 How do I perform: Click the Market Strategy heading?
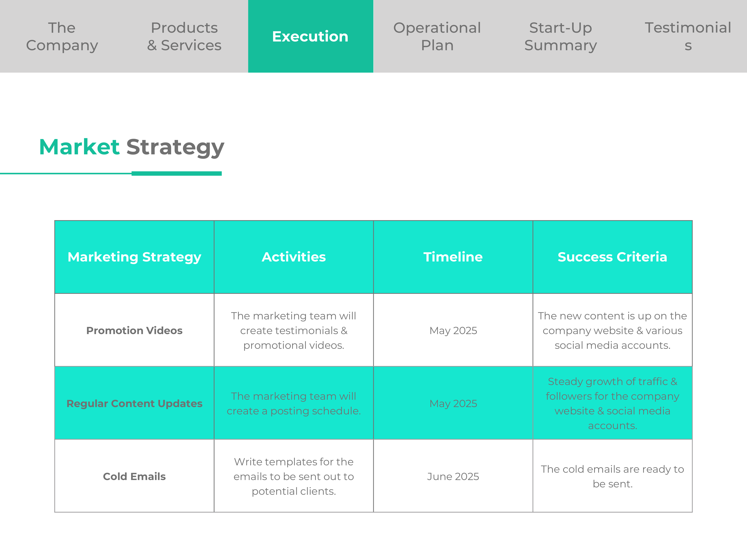click(132, 147)
